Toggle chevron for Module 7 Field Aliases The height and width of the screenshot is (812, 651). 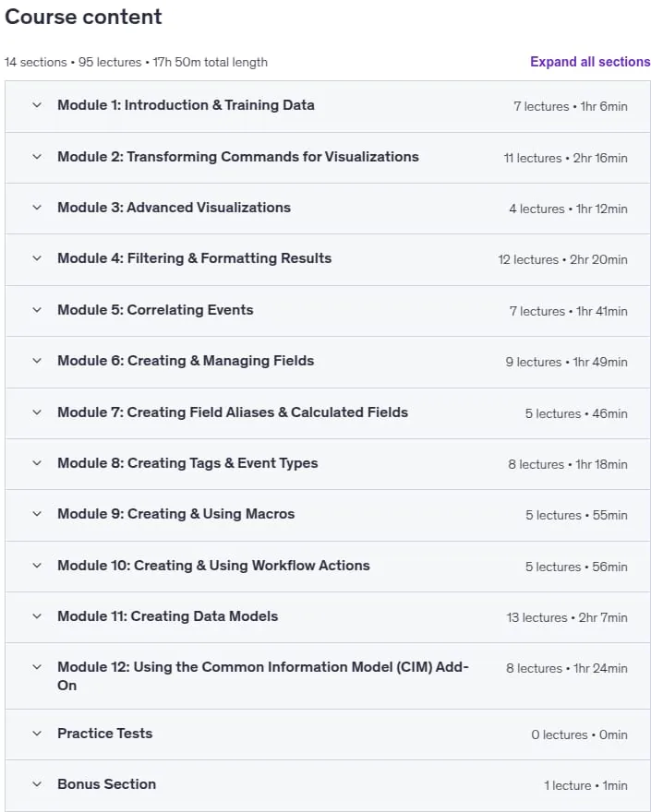point(37,412)
